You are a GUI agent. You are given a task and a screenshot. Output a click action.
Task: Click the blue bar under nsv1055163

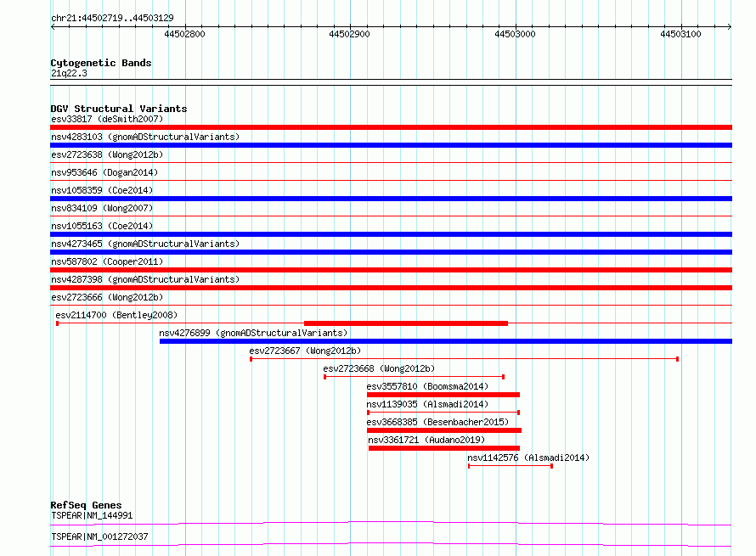(391, 234)
